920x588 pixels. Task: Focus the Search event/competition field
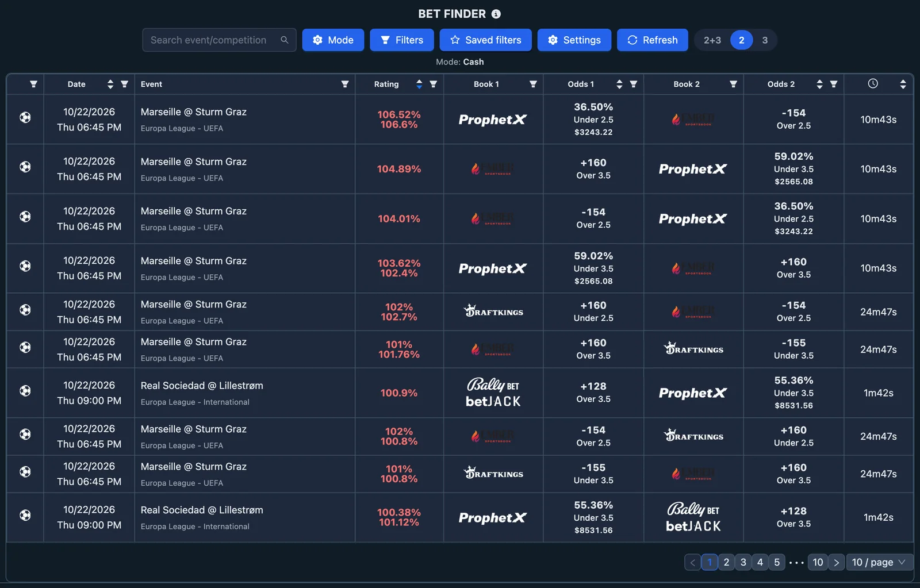coord(219,40)
